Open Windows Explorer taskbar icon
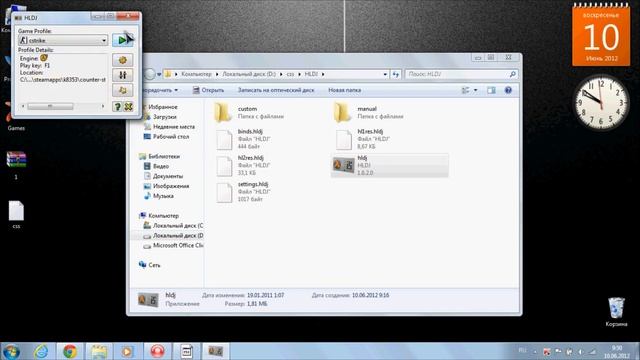 click(x=99, y=351)
